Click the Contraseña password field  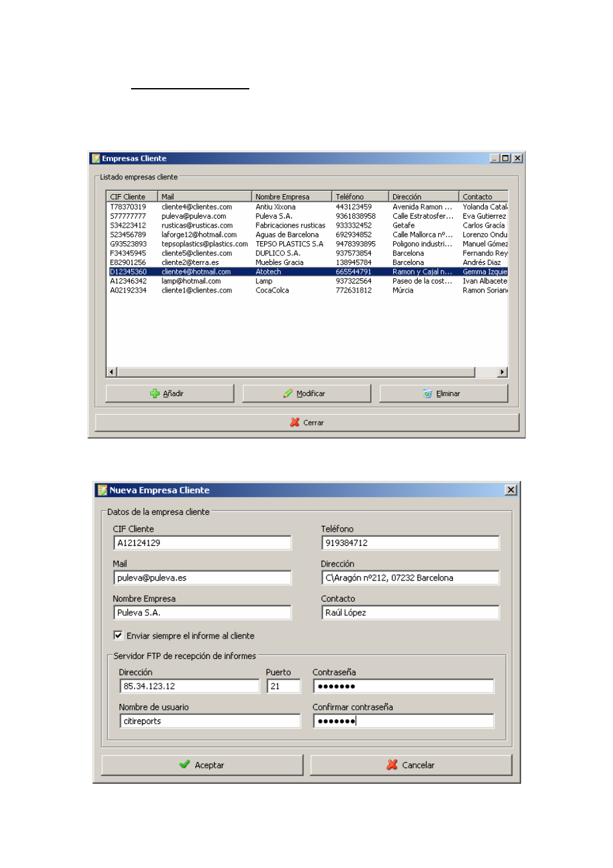404,686
